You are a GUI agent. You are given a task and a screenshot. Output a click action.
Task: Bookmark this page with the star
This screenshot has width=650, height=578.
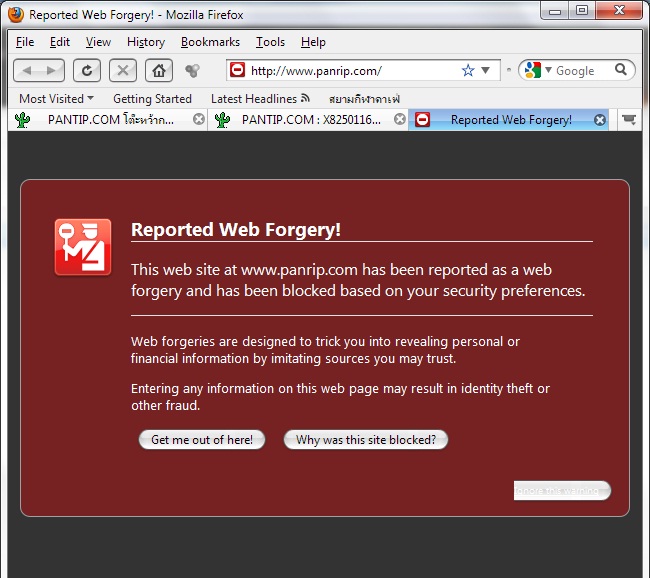click(468, 70)
